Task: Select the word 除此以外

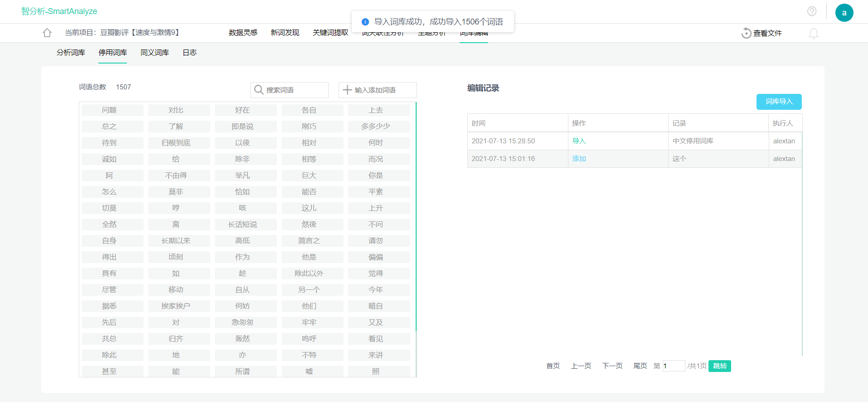Action: tap(312, 274)
